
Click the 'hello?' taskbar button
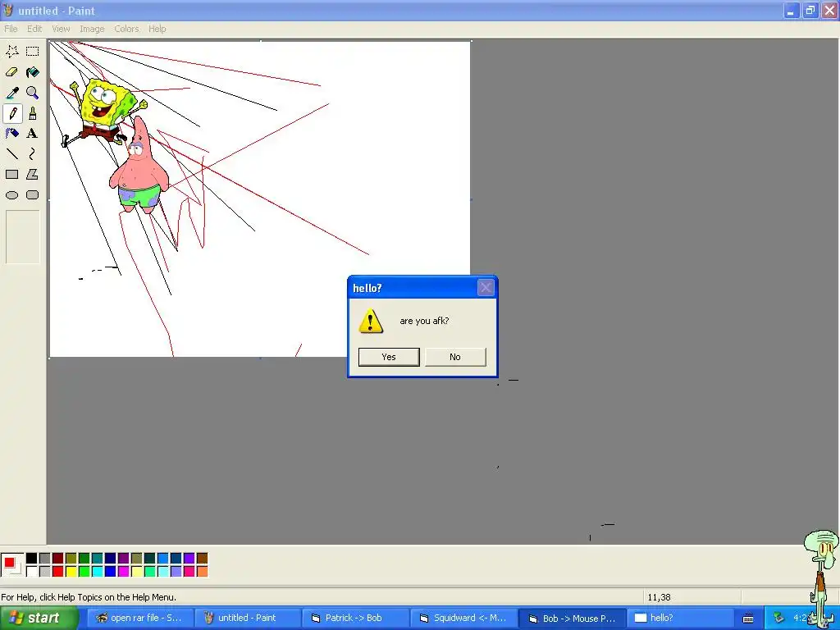[679, 619]
